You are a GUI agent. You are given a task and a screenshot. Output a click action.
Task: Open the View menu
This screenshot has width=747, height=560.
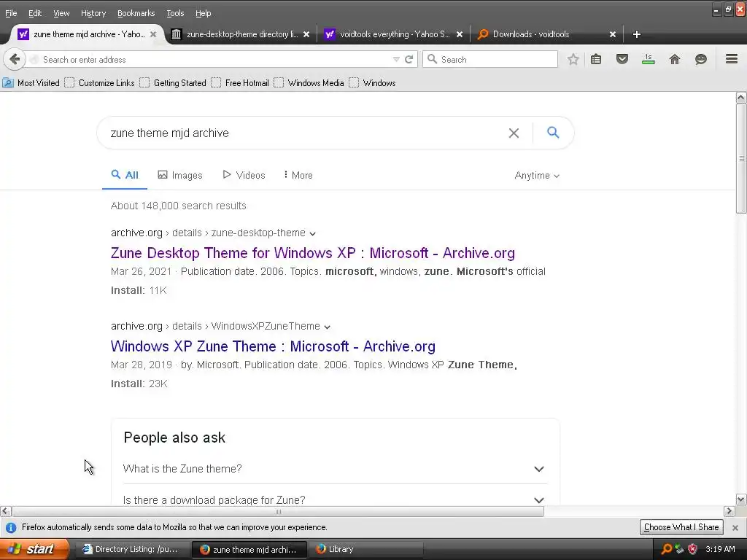[x=61, y=13]
